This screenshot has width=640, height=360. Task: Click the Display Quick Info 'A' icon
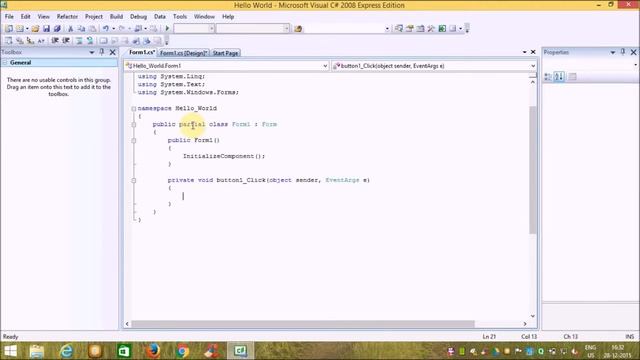41,41
